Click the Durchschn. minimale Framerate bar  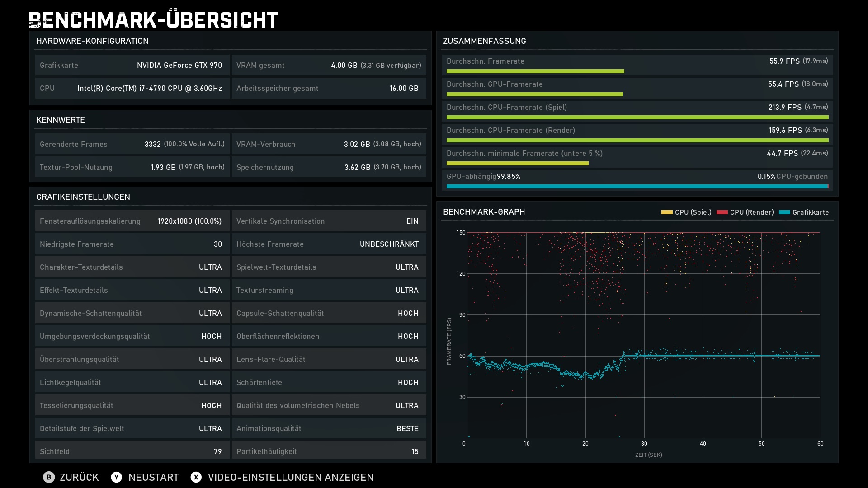[x=517, y=164]
